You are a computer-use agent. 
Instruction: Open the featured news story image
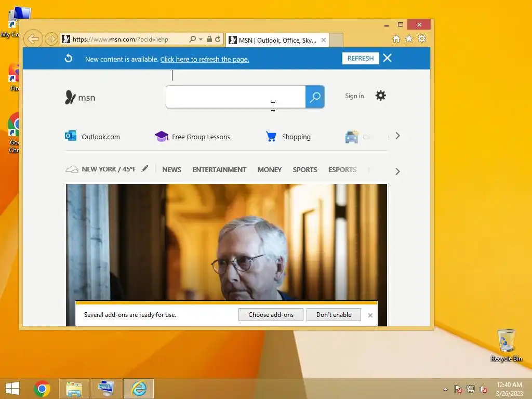pyautogui.click(x=227, y=242)
